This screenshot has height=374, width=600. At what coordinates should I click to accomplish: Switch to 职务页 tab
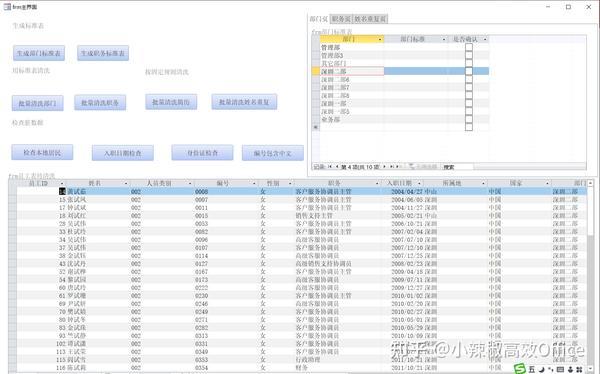coord(341,19)
